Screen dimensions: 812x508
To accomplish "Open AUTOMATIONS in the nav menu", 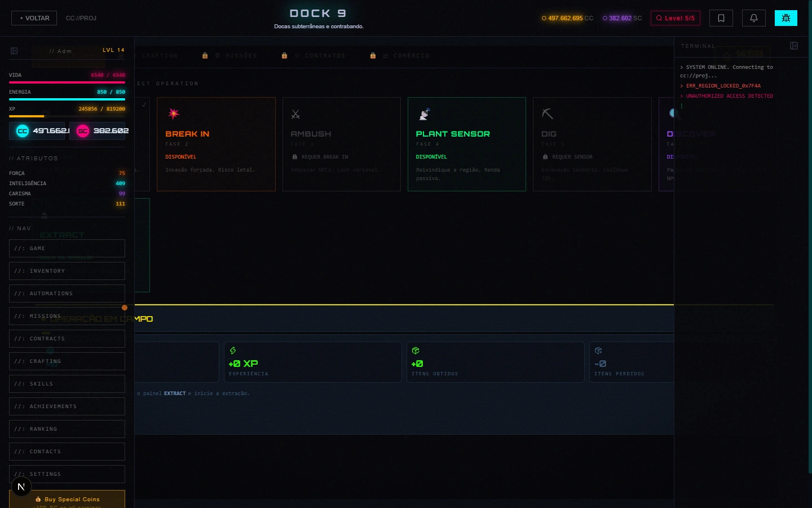I will (x=67, y=294).
